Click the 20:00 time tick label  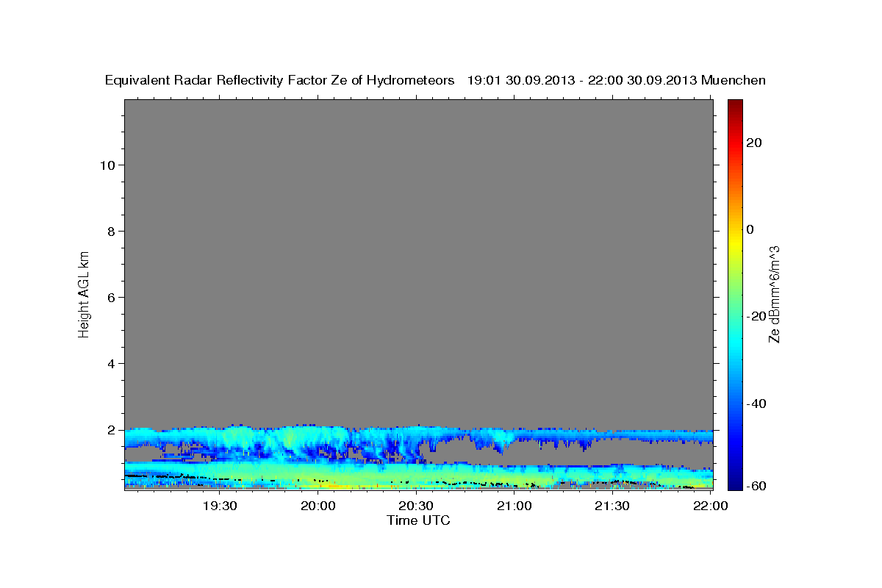pyautogui.click(x=318, y=506)
